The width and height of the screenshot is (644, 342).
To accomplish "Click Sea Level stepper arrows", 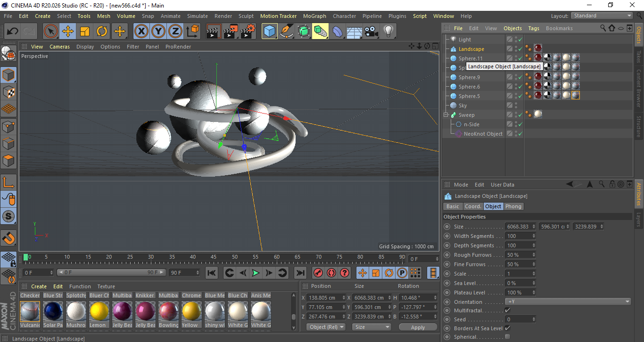I will [534, 283].
